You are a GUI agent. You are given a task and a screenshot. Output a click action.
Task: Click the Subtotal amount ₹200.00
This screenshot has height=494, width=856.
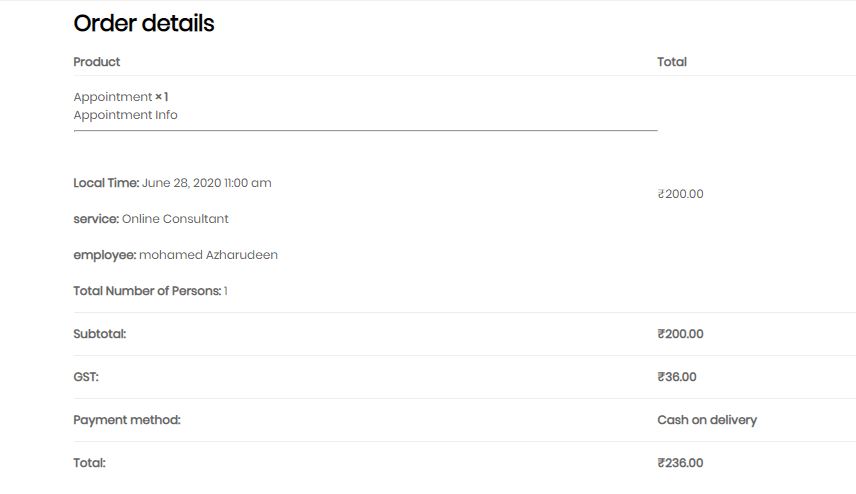pyautogui.click(x=680, y=334)
